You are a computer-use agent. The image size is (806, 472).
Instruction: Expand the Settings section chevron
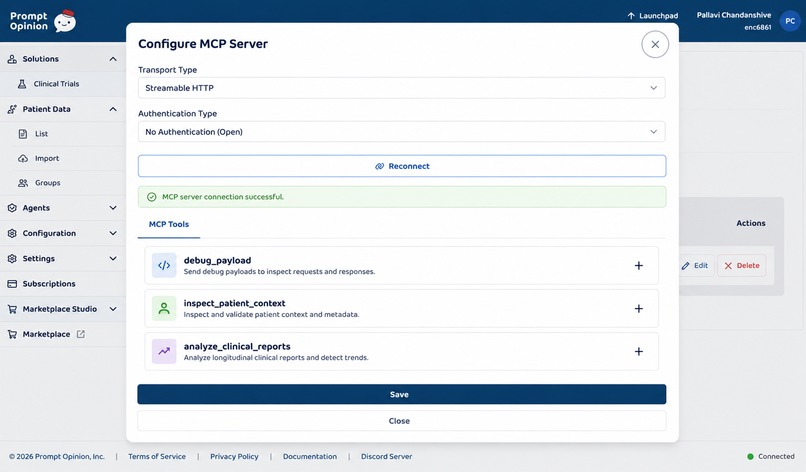(113, 259)
